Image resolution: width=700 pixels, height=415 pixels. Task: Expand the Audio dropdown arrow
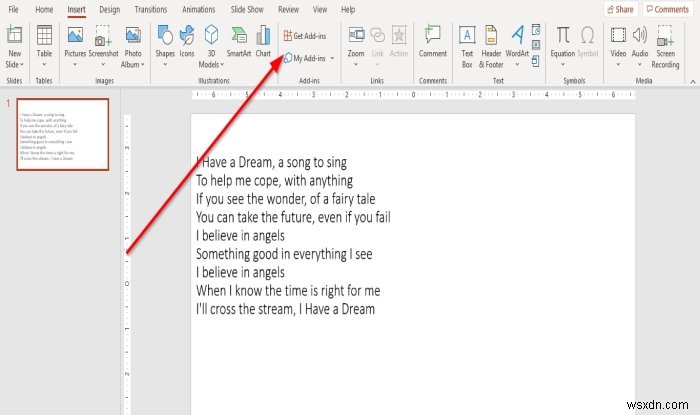640,65
